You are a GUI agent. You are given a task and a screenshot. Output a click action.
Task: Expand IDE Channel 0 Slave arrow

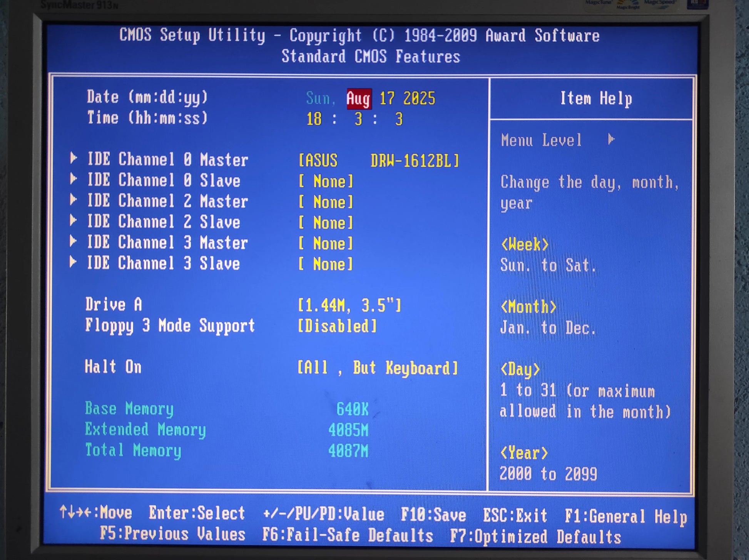point(73,178)
